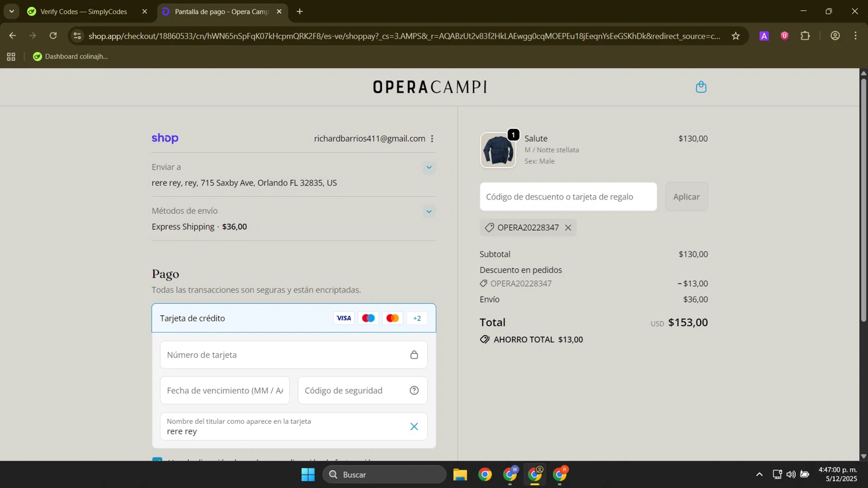This screenshot has width=868, height=488.
Task: Open Dashboard colinajh bookmark
Action: pyautogui.click(x=71, y=57)
